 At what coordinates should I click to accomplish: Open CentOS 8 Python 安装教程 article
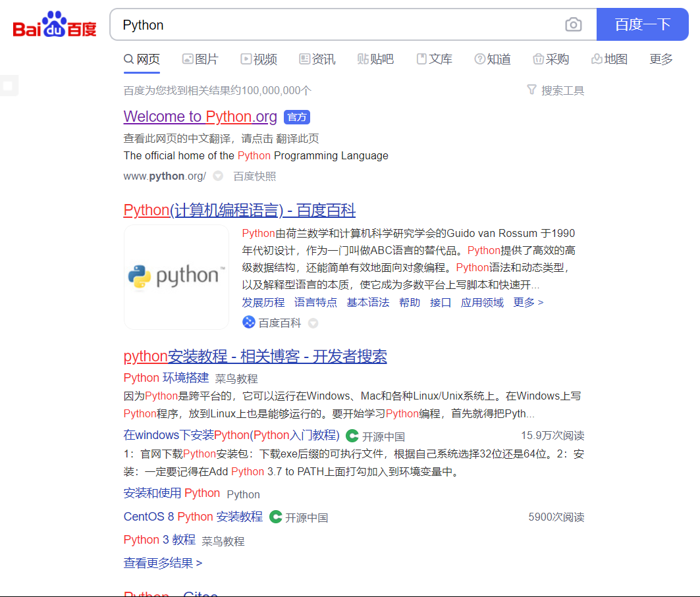point(193,517)
